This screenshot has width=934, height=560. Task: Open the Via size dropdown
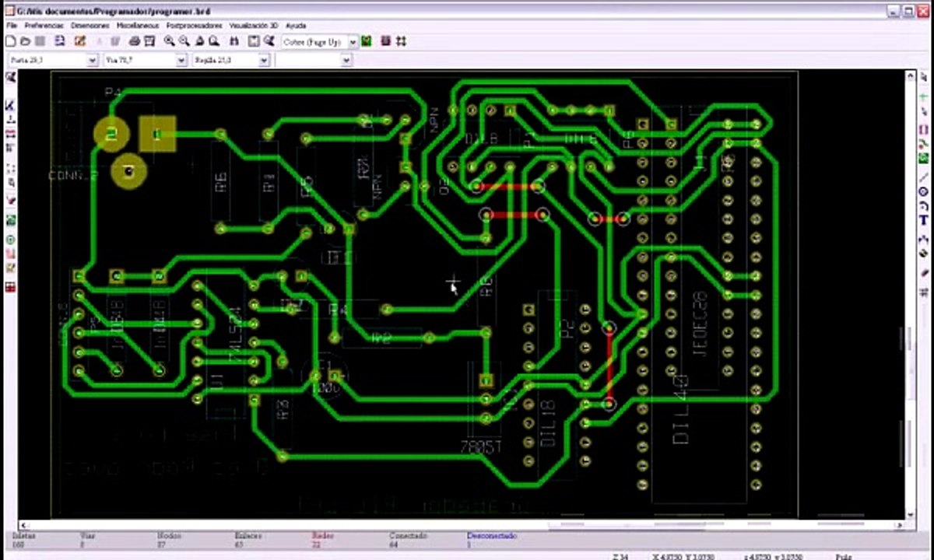click(181, 59)
